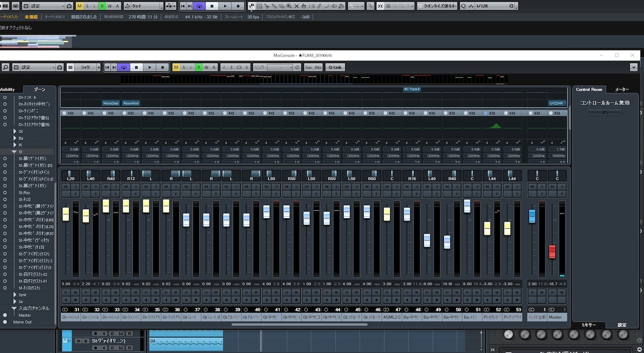Image resolution: width=644 pixels, height=353 pixels.
Task: Toggle visibility dot for Mono Out channel
Action: pos(5,322)
